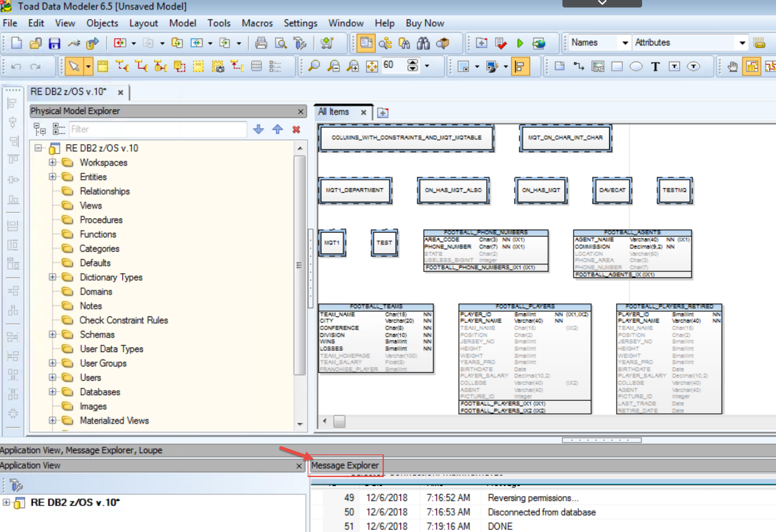Toggle the highlighted model explorer panel button
This screenshot has height=532, width=776.
(x=366, y=43)
